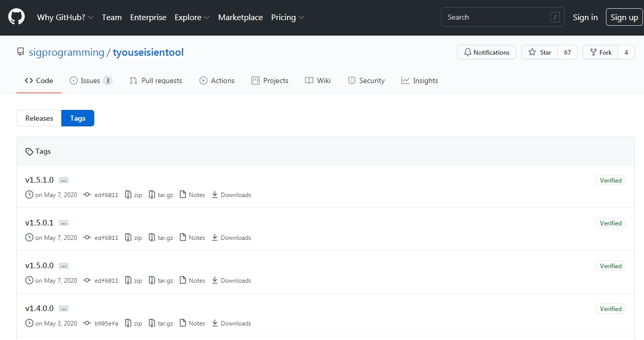Open the sigprogramming owner profile link
Screen dimensions: 644x340
[66, 52]
